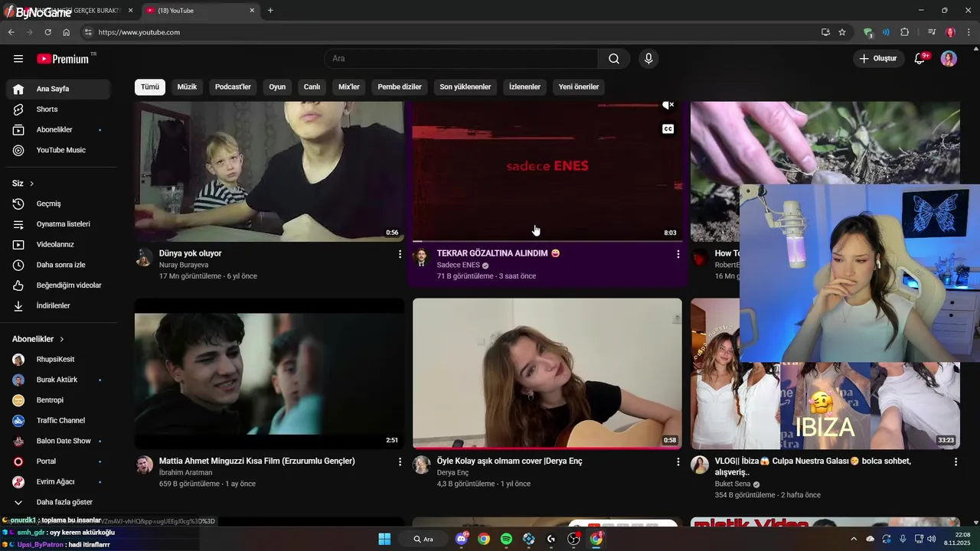Image resolution: width=980 pixels, height=551 pixels.
Task: Click the search magnifier button
Action: [614, 59]
